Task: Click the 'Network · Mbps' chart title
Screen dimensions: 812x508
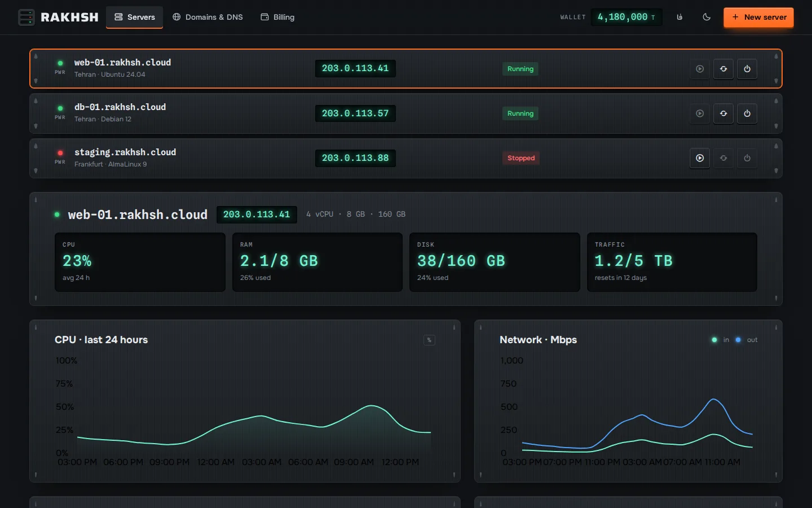Action: pyautogui.click(x=539, y=340)
